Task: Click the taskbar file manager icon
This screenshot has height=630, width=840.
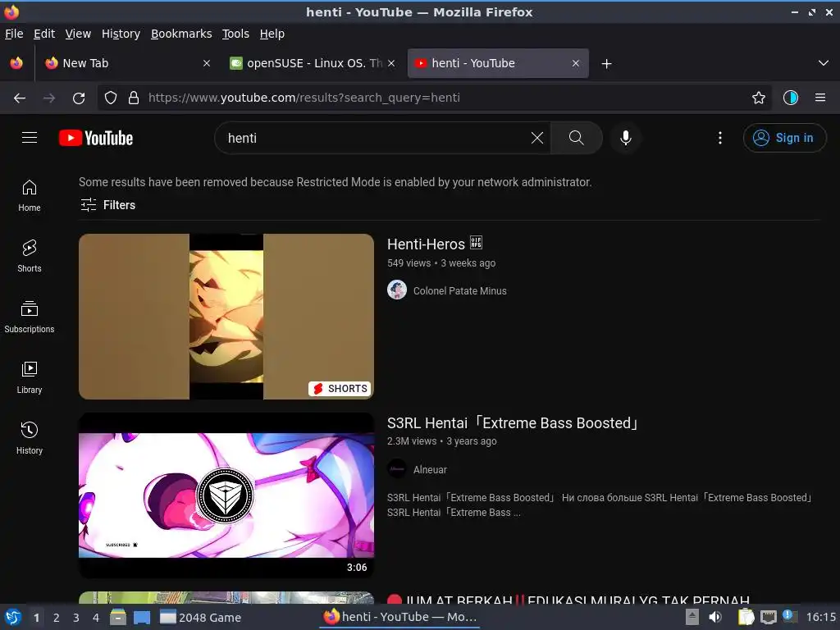Action: pos(118,617)
